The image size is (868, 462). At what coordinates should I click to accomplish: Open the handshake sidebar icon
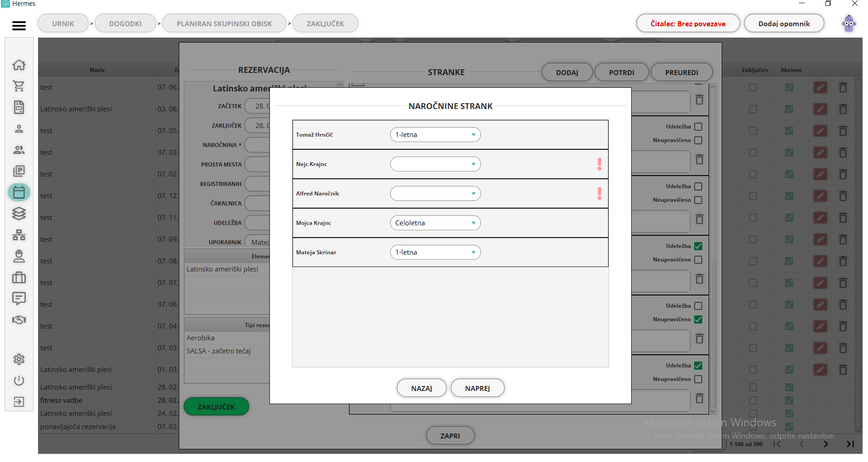[x=19, y=320]
